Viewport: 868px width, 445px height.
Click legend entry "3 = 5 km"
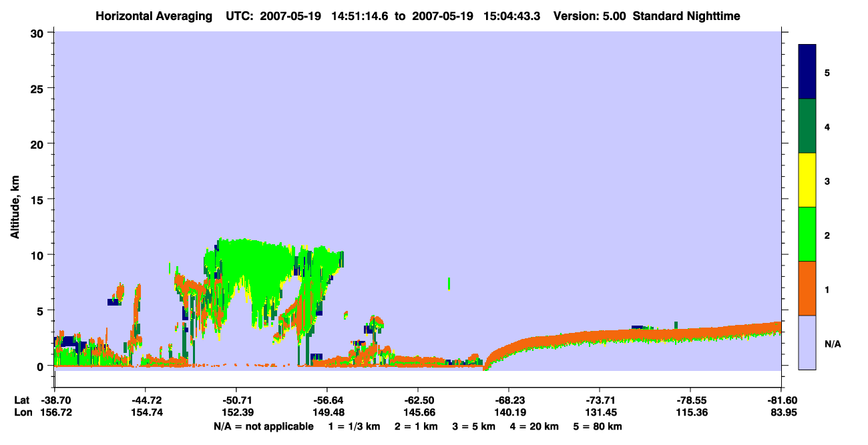point(474,426)
